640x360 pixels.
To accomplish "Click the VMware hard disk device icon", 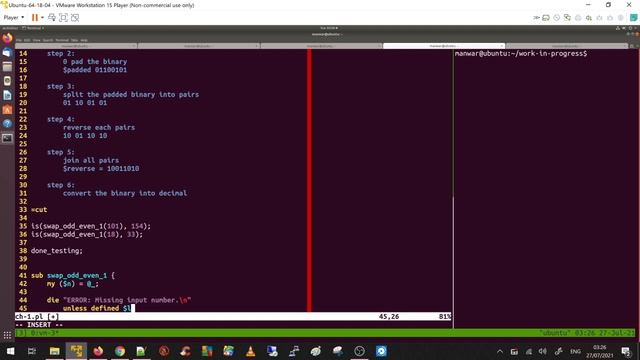I will coord(546,18).
